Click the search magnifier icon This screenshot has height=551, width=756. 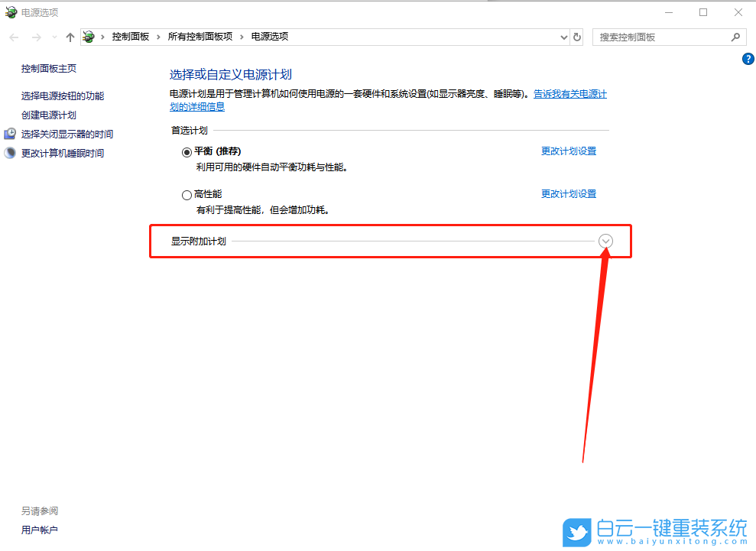[735, 37]
